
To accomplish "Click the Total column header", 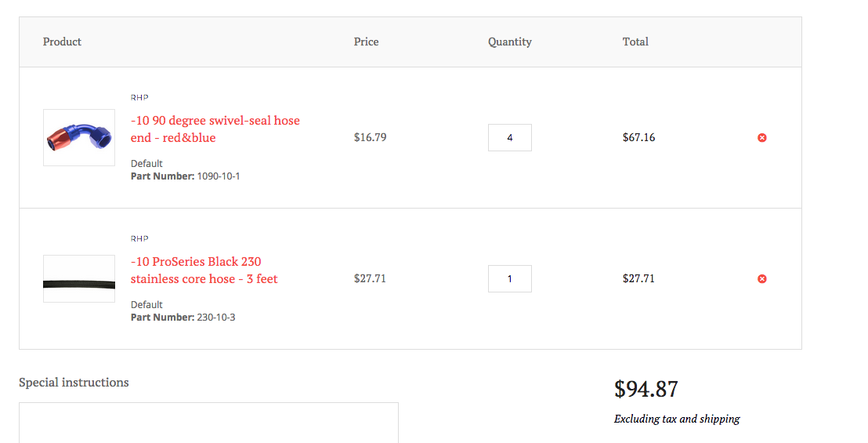I will 635,42.
